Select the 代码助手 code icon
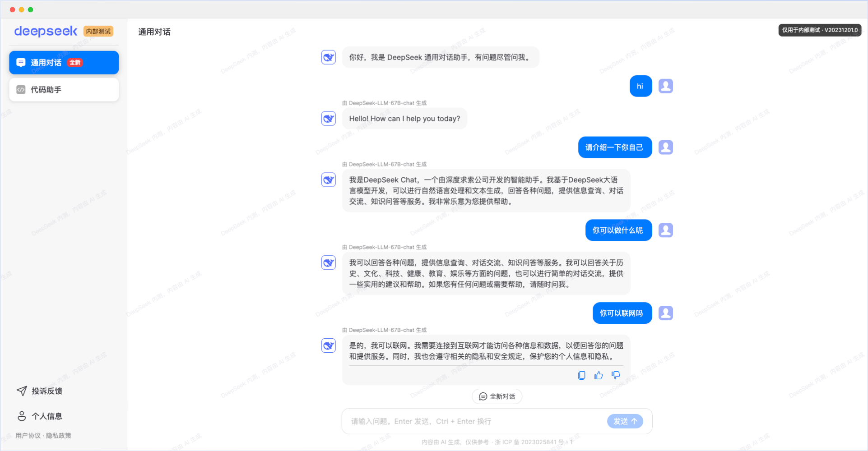Screen dimensions: 868x451 tap(20, 89)
